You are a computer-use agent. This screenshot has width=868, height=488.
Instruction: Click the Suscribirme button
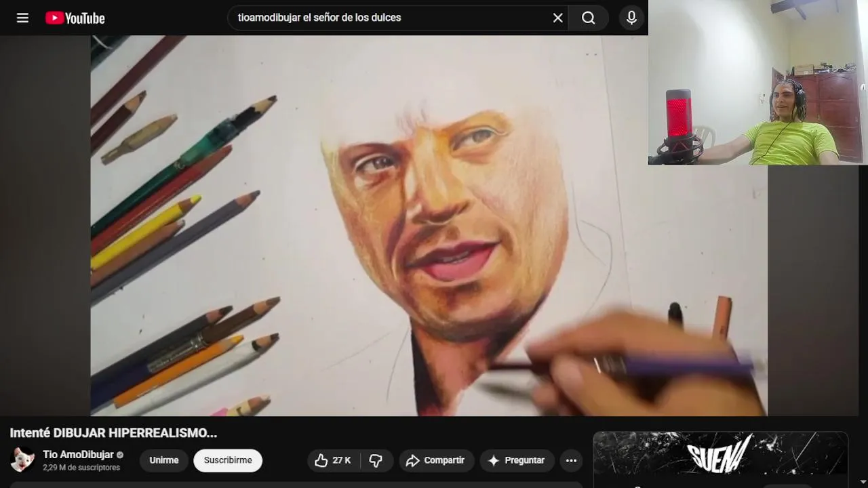228,460
